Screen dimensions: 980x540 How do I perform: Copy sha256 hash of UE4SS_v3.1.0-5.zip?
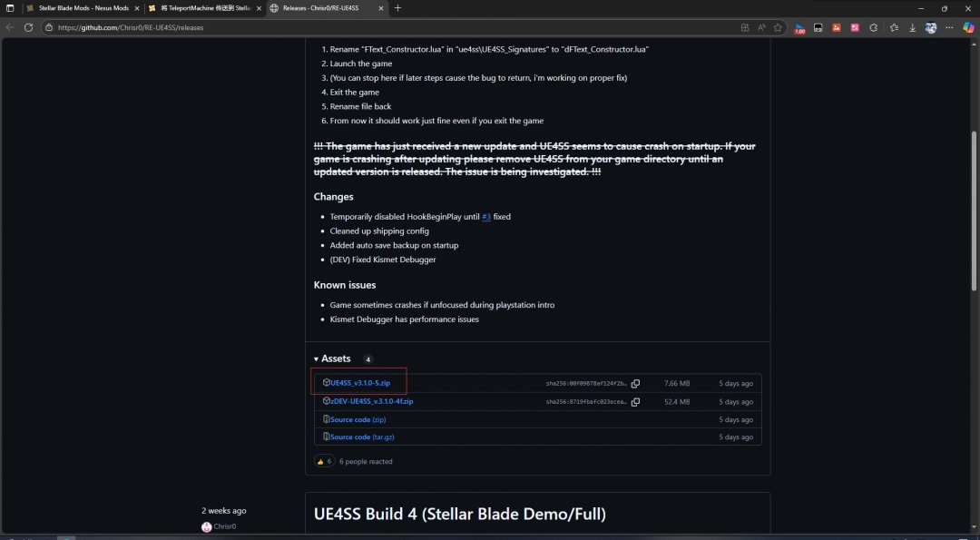coord(635,384)
